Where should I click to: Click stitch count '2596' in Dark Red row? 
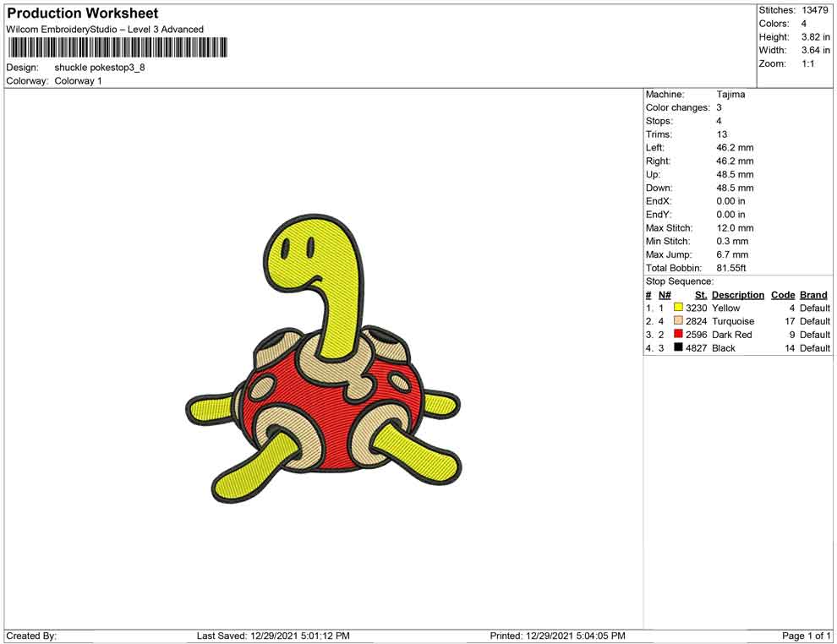click(696, 335)
